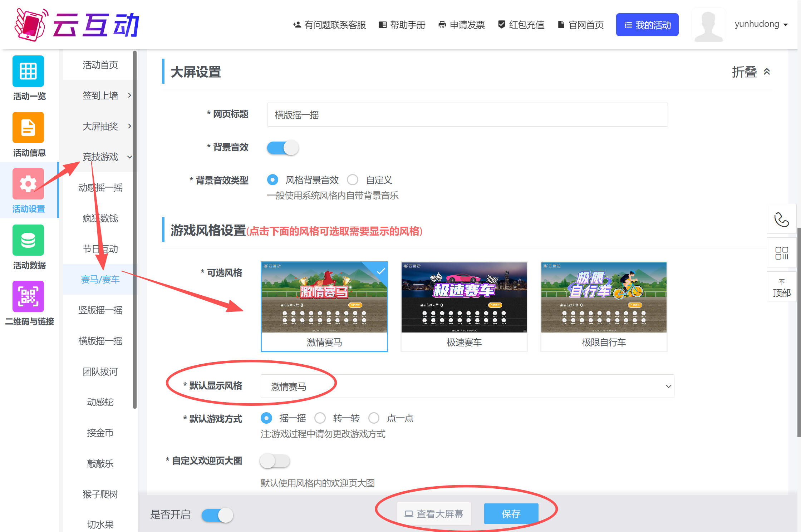Choose 转一转 as default game mode
The height and width of the screenshot is (532, 801).
[x=320, y=418]
